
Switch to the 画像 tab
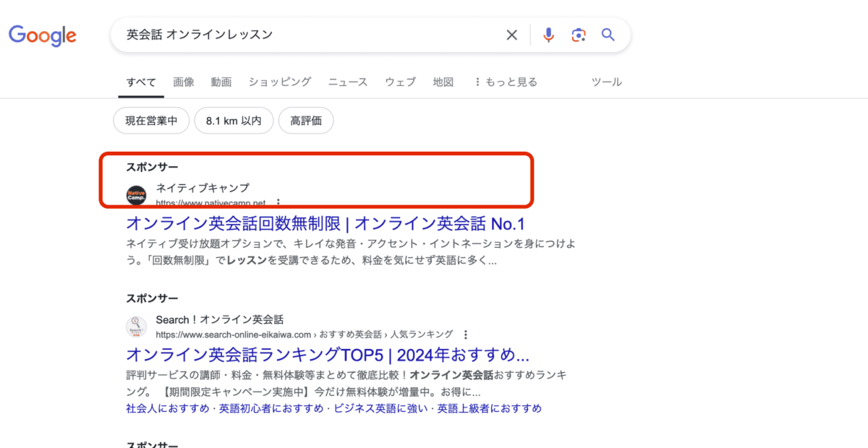point(184,82)
